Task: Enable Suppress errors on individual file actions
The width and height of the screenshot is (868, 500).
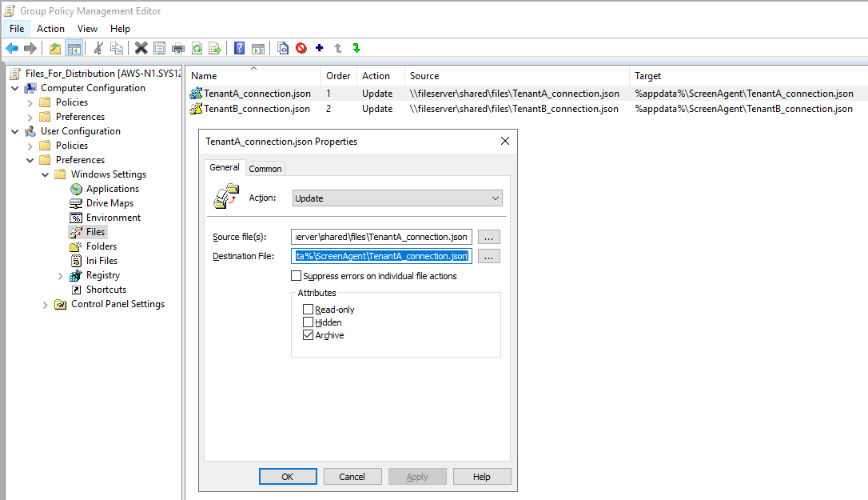Action: pos(297,276)
